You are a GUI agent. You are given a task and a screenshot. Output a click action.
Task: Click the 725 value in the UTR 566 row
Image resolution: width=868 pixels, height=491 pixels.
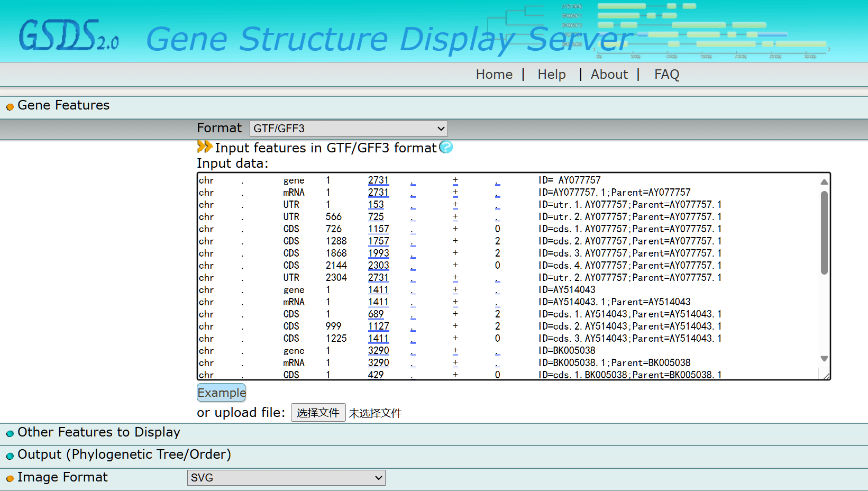tap(376, 217)
